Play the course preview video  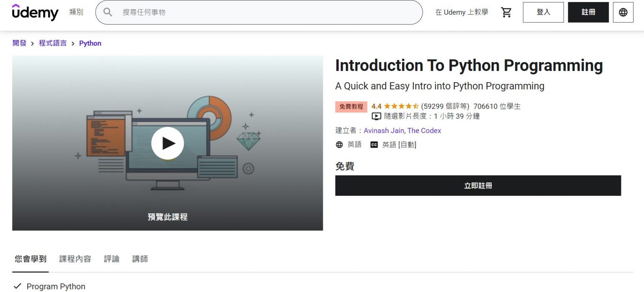pyautogui.click(x=167, y=143)
